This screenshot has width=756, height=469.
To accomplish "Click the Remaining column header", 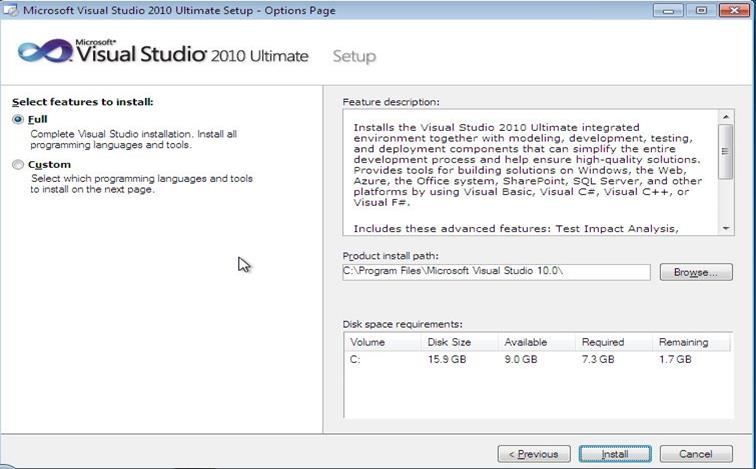I will tap(691, 342).
